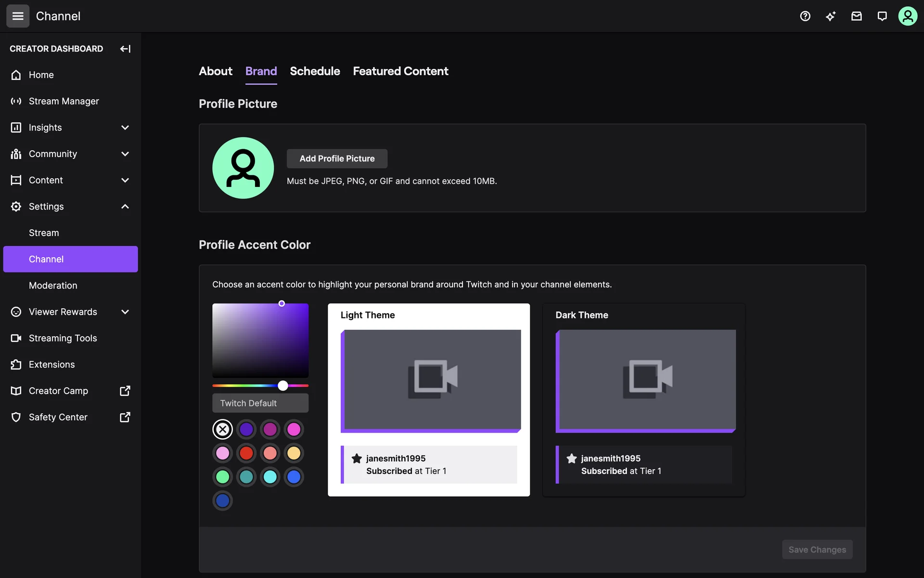Click the Twitch Default color field
This screenshot has height=578, width=924.
(260, 403)
